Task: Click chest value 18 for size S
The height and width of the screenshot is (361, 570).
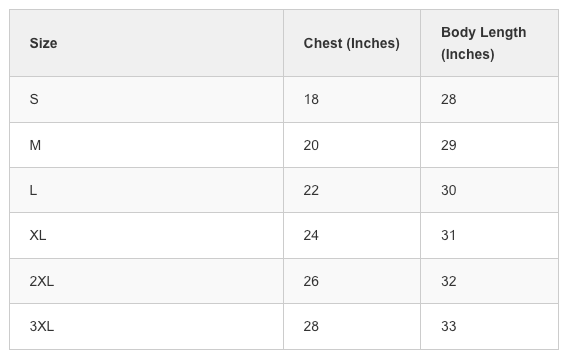Action: 311,99
